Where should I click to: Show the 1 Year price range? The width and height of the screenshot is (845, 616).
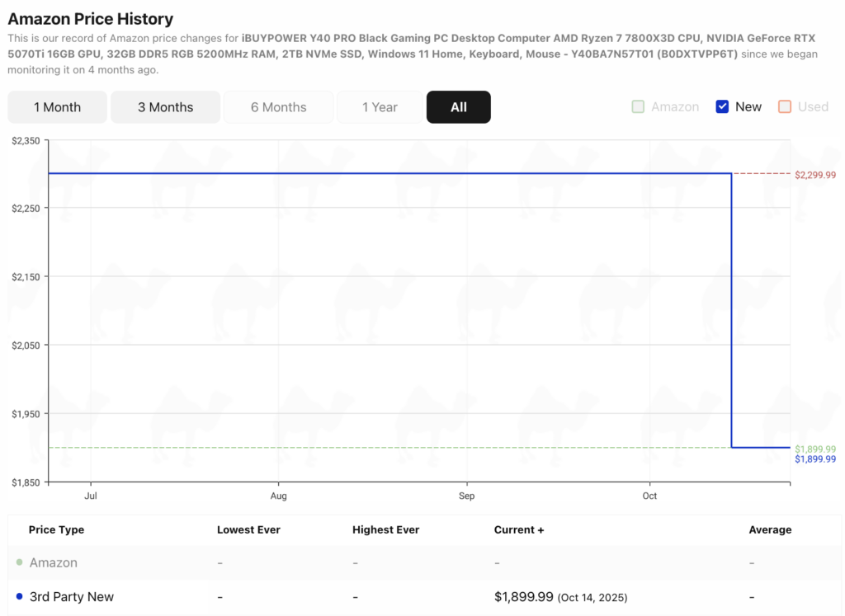coord(380,107)
